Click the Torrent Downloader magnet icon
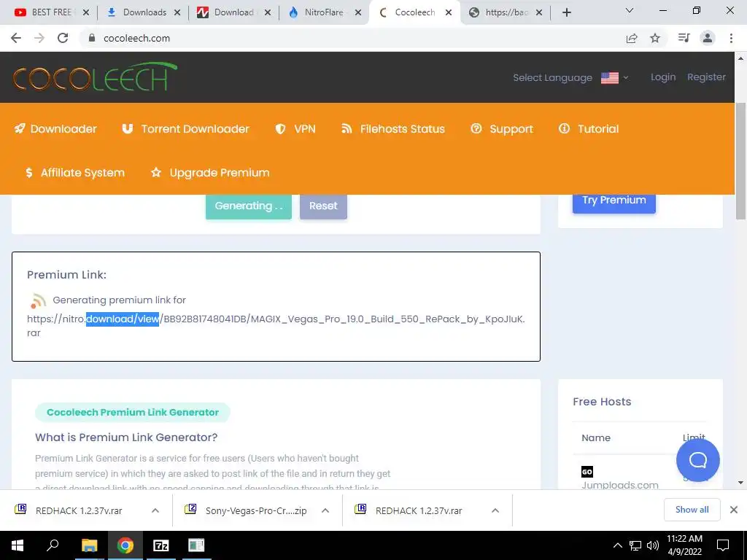747x560 pixels. (127, 128)
